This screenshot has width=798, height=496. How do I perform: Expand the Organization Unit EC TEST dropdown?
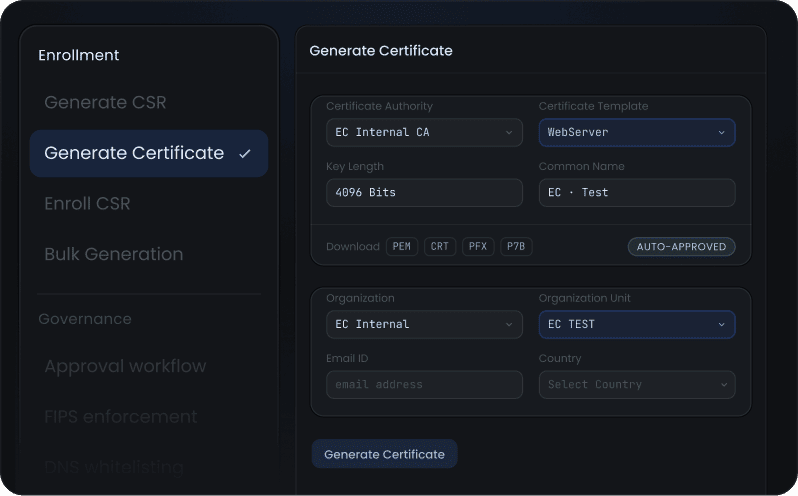click(x=637, y=325)
